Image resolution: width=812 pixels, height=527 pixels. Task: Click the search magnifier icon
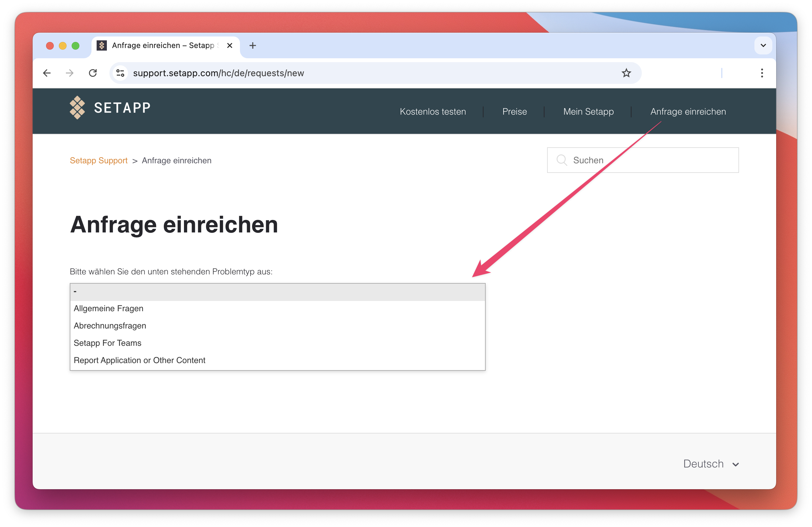point(561,160)
